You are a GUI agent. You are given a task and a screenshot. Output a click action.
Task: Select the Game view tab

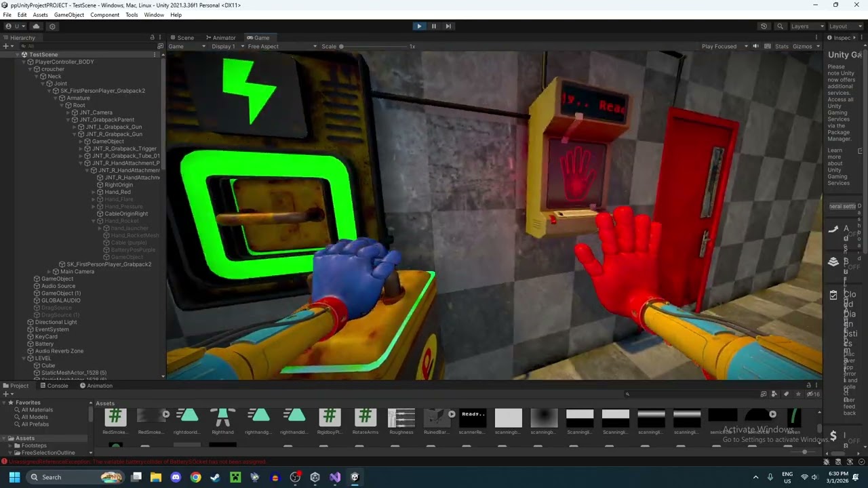258,38
